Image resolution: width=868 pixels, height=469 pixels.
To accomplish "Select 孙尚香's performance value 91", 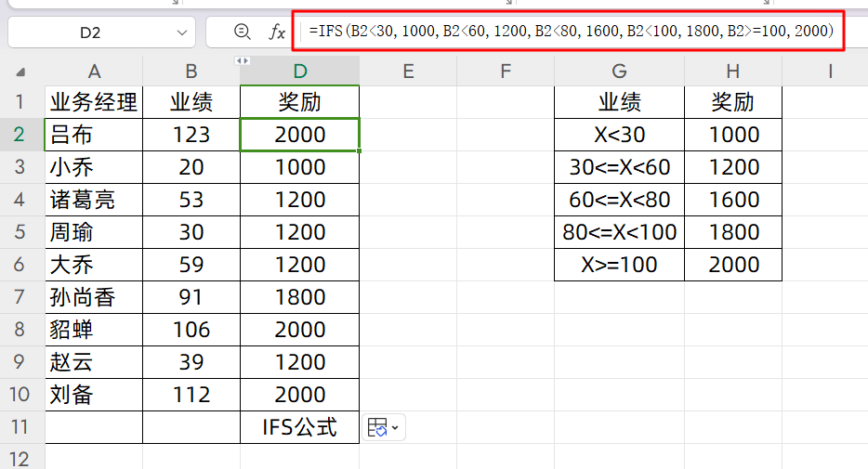I will tap(191, 297).
